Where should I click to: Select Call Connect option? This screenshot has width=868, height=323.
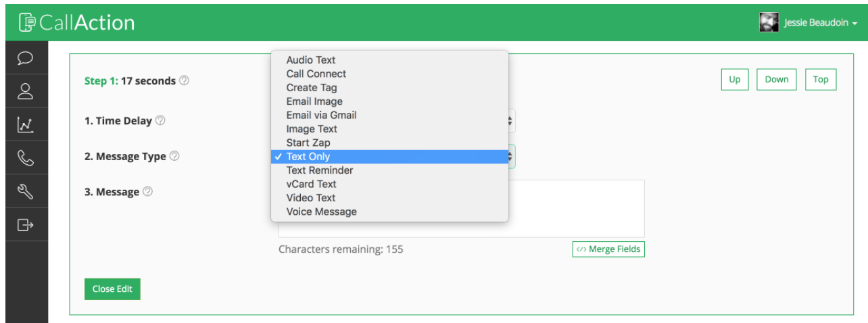pyautogui.click(x=389, y=74)
